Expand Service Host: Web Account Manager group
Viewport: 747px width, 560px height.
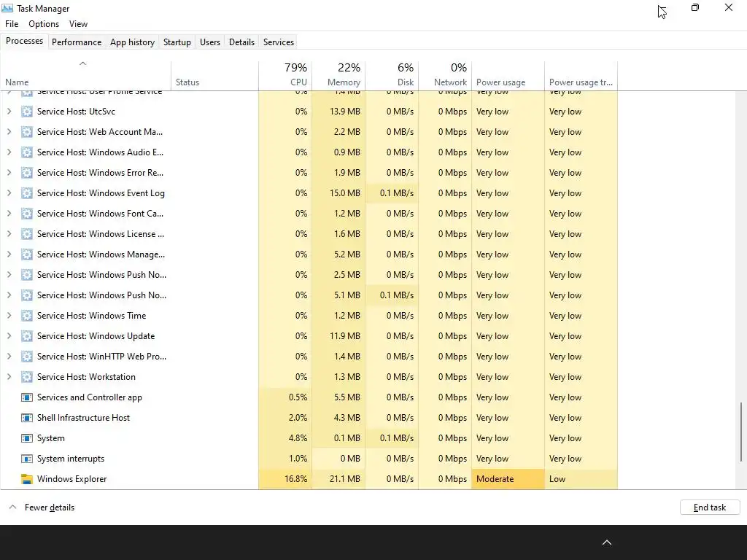coord(9,132)
